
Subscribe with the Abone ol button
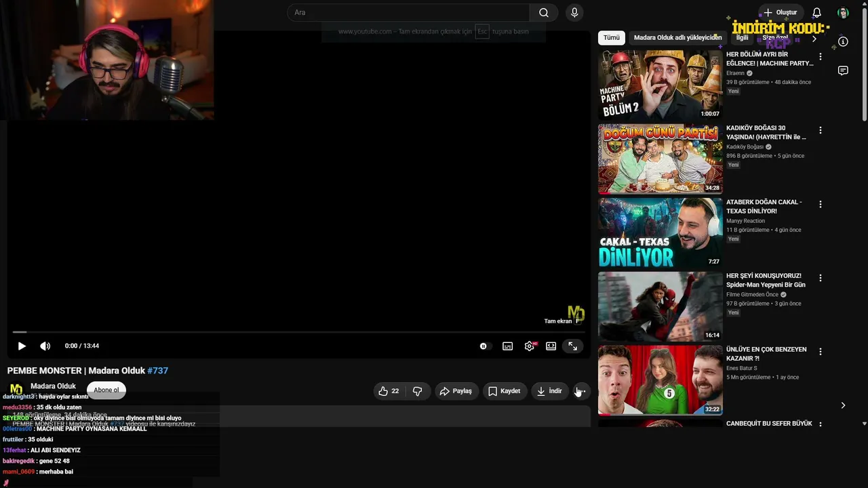[106, 390]
